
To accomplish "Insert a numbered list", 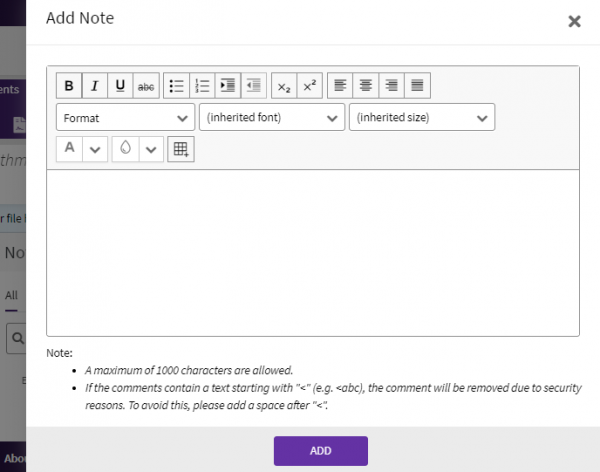I will 202,86.
